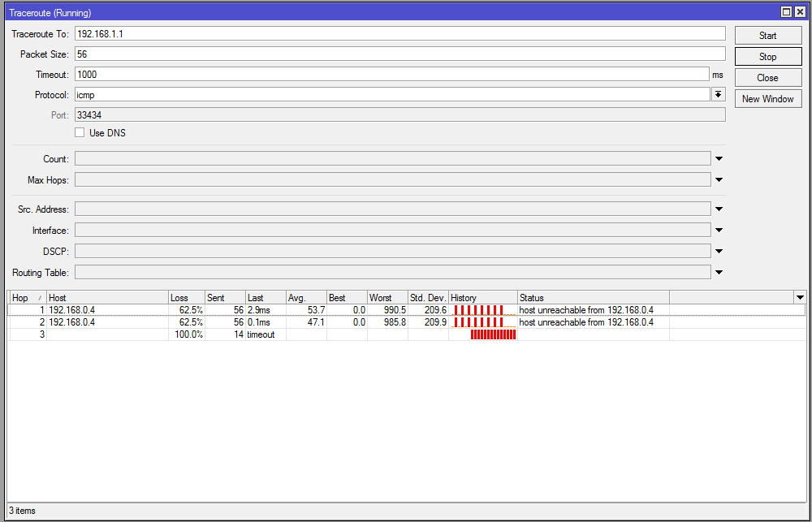Expand the Routing Table option

(719, 273)
